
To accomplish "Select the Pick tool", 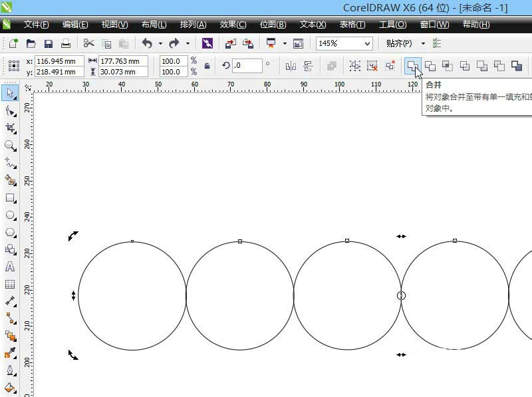I will coord(10,93).
